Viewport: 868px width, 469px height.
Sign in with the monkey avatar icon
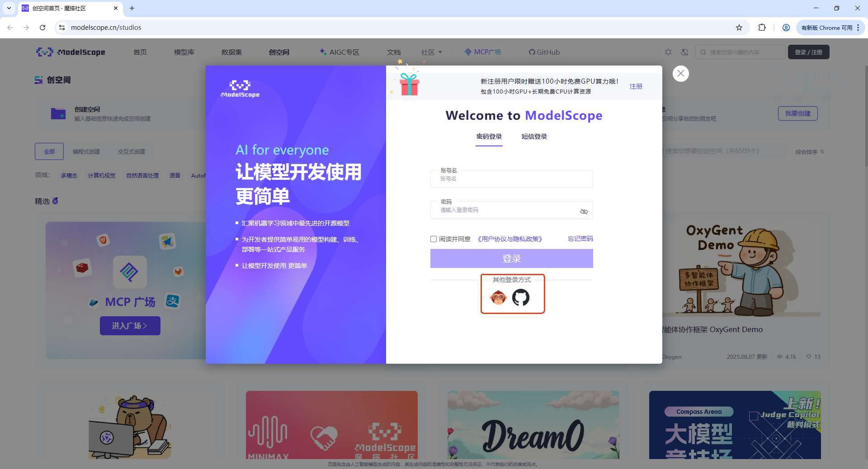[498, 297]
